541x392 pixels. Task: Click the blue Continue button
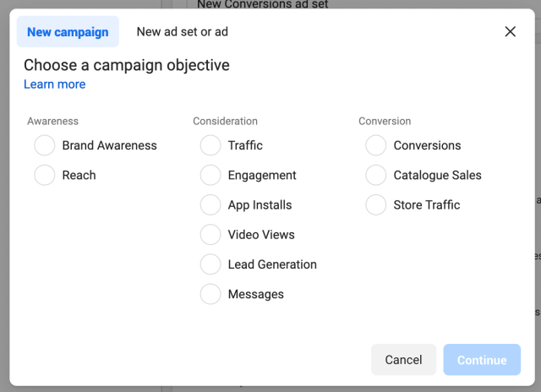[x=482, y=360]
